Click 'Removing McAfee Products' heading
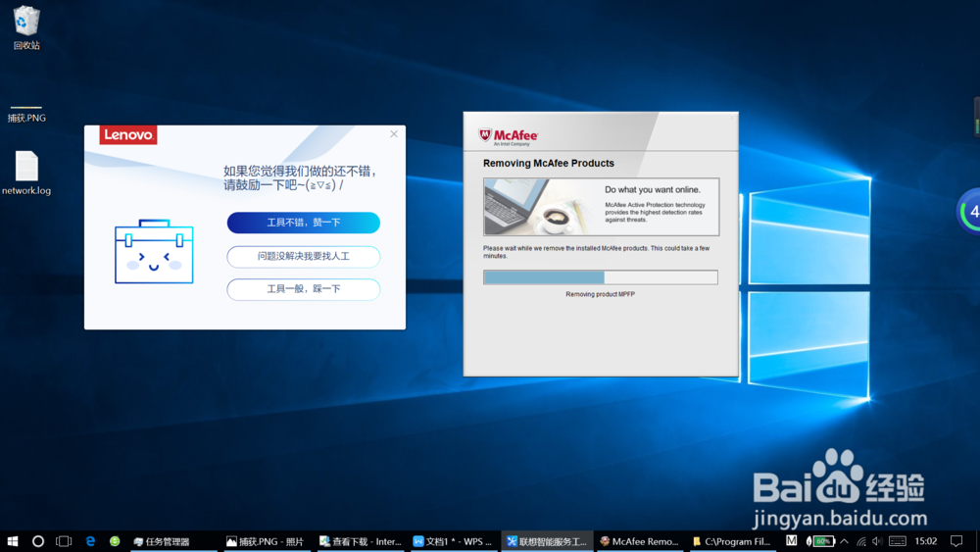 548,163
